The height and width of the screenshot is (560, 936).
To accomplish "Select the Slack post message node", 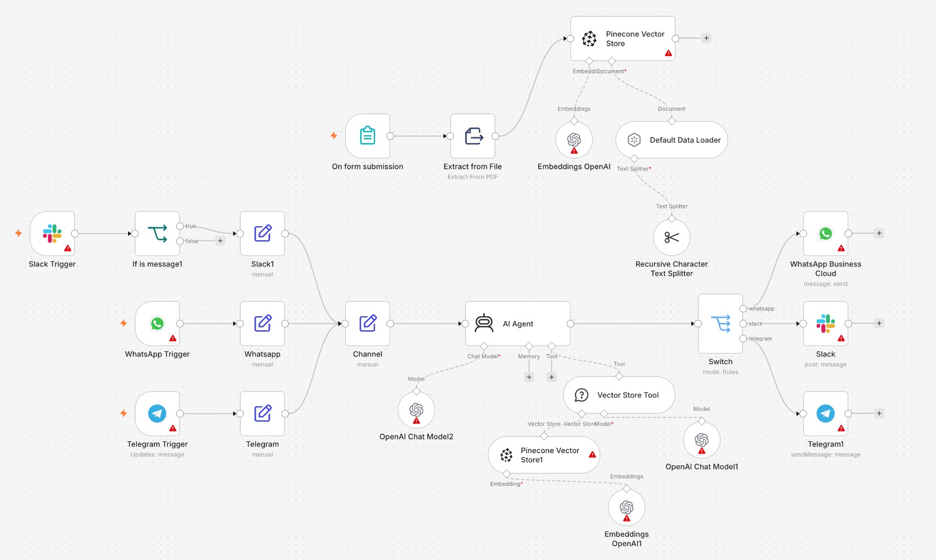I will [x=825, y=323].
